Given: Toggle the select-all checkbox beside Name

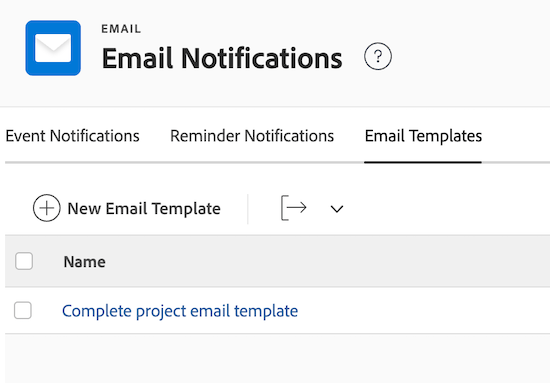Looking at the screenshot, I should tap(24, 261).
